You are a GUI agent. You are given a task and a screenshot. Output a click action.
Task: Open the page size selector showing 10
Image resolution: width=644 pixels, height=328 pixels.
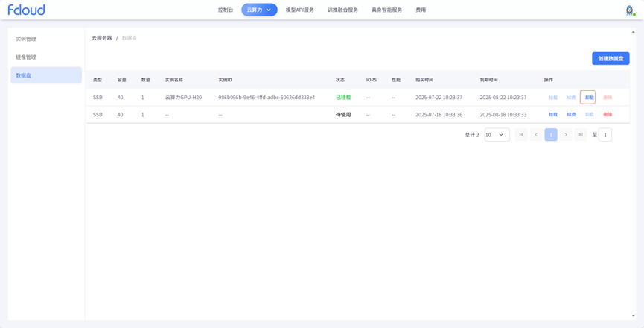pos(497,135)
